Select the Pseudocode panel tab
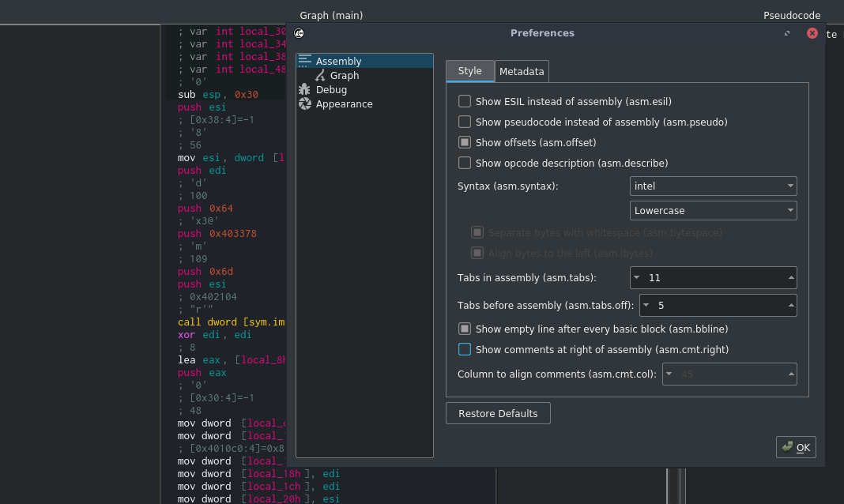This screenshot has width=844, height=504. 793,14
